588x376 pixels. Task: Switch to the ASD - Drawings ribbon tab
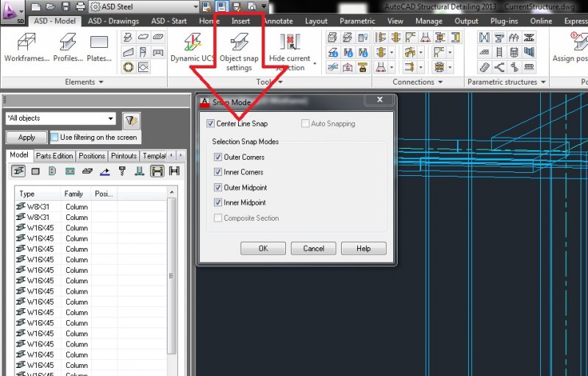[x=113, y=21]
